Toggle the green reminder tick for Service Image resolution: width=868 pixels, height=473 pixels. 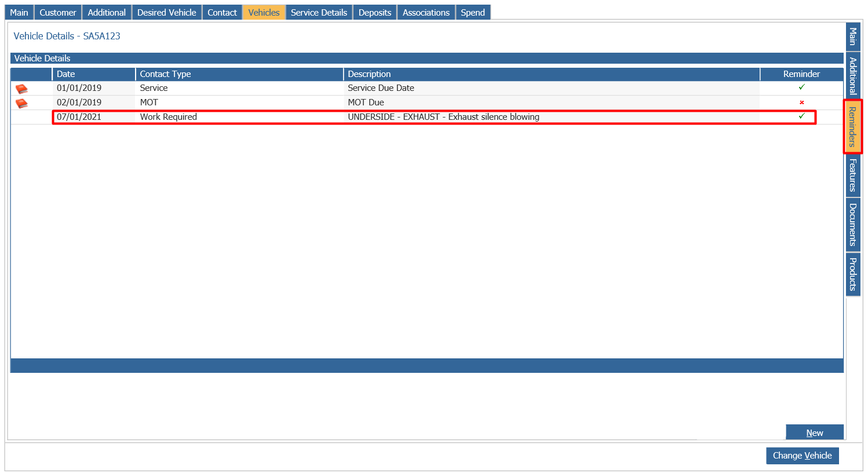(801, 87)
